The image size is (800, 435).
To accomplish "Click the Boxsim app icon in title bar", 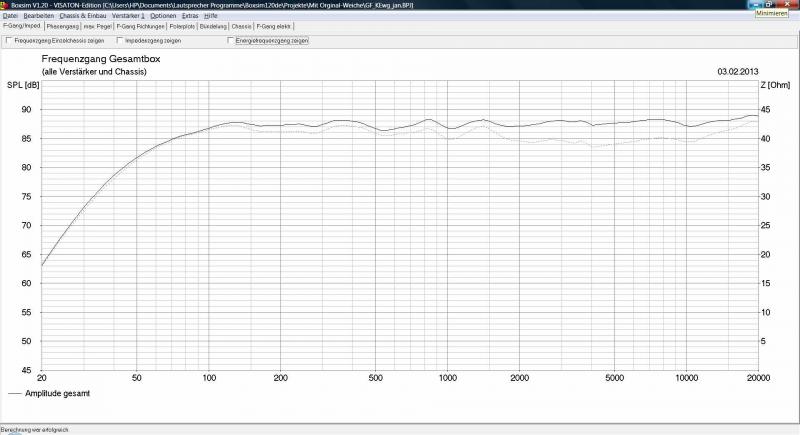I will pyautogui.click(x=5, y=5).
